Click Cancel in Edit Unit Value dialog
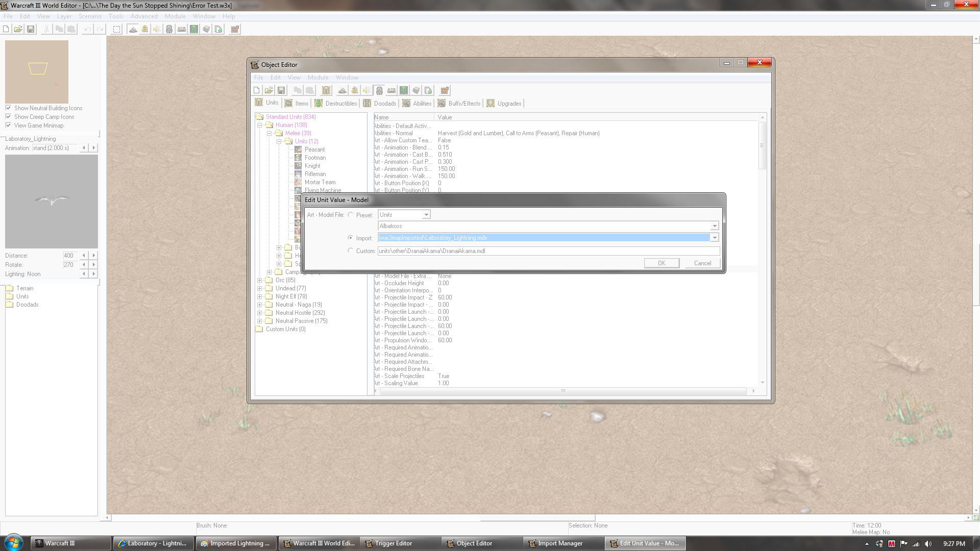Screen dimensions: 980x551 [x=702, y=263]
